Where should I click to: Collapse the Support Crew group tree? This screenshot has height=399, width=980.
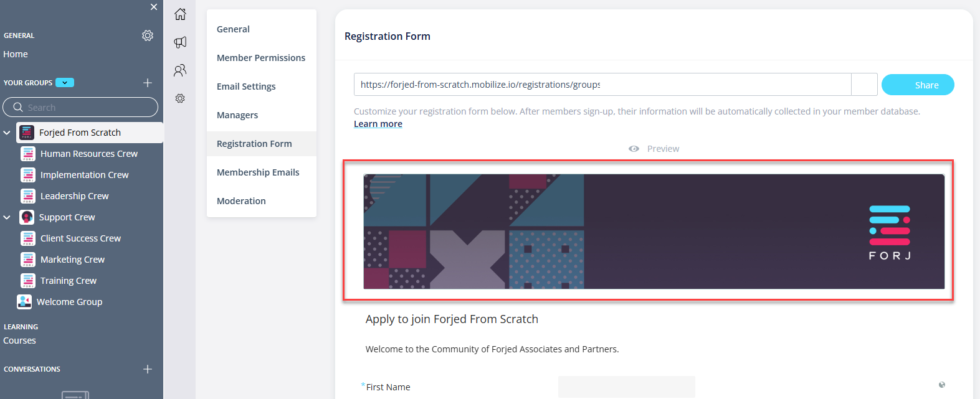(x=7, y=217)
